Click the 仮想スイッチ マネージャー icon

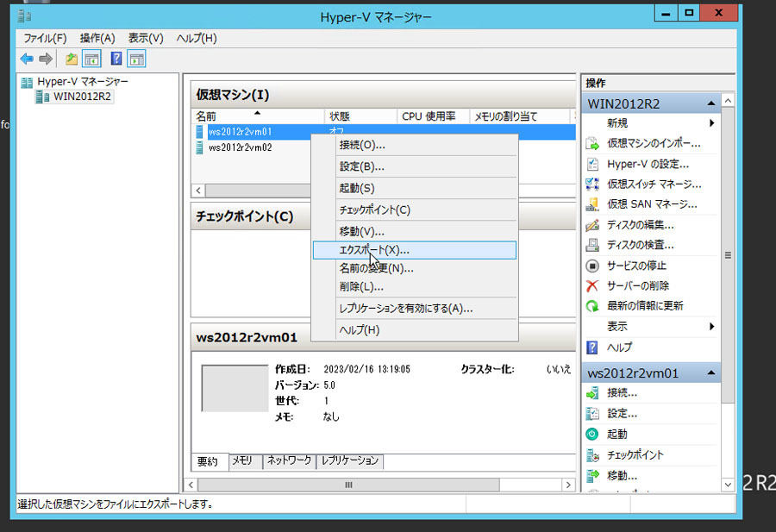[592, 185]
